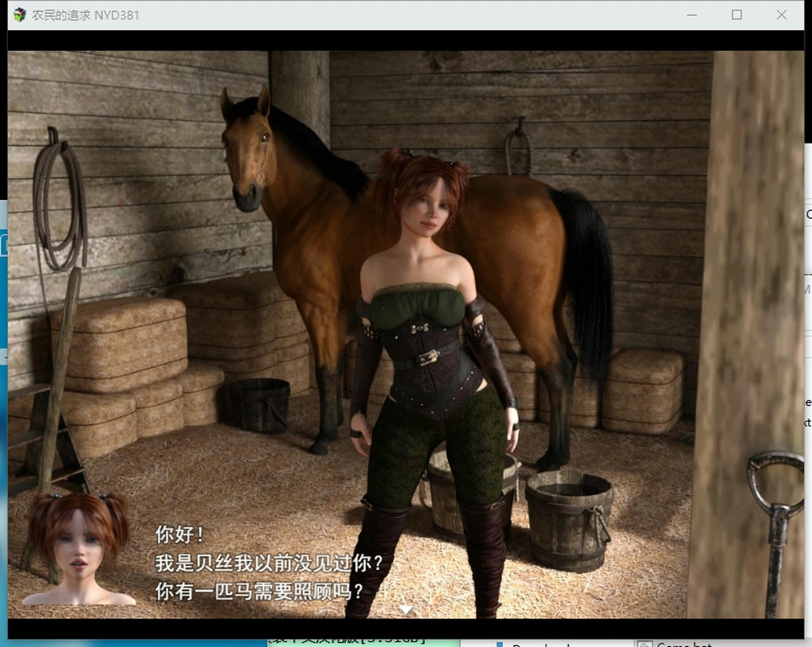Click the game icon in the title bar
812x647 pixels.
pos(19,14)
